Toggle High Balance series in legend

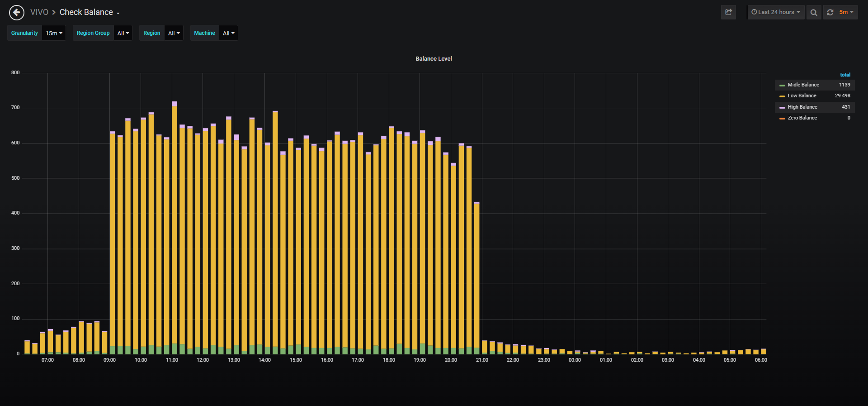coord(802,107)
